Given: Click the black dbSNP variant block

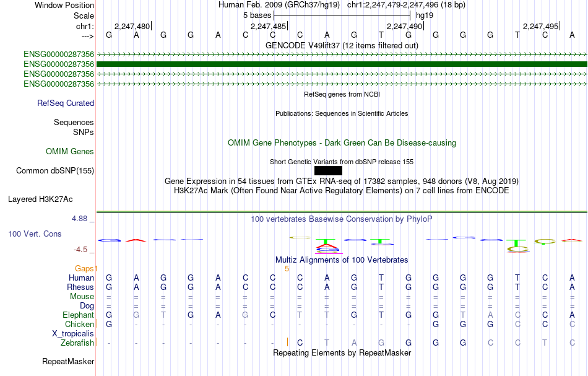Looking at the screenshot, I should click(x=328, y=171).
